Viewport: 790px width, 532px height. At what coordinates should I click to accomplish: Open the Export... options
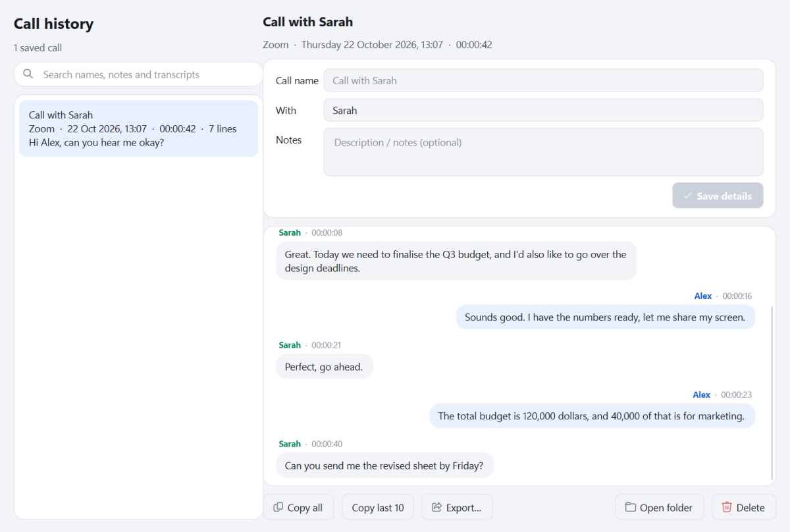click(x=457, y=508)
